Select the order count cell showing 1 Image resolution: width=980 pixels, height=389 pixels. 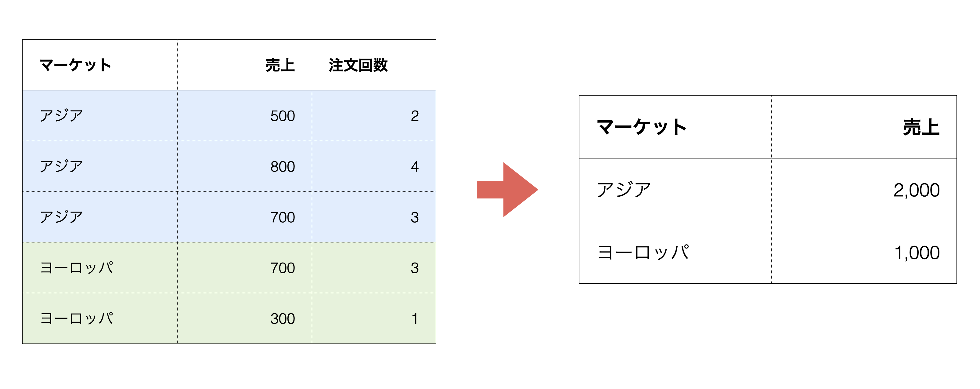click(414, 318)
